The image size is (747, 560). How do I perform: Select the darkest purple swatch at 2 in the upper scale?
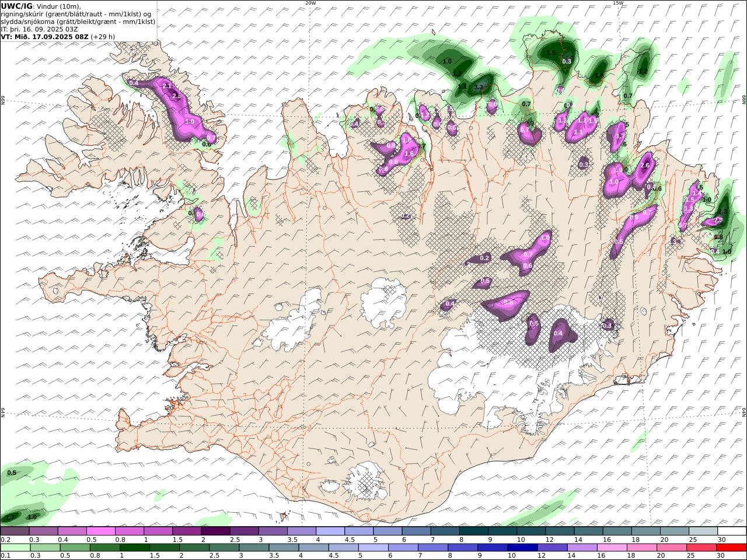(x=215, y=531)
